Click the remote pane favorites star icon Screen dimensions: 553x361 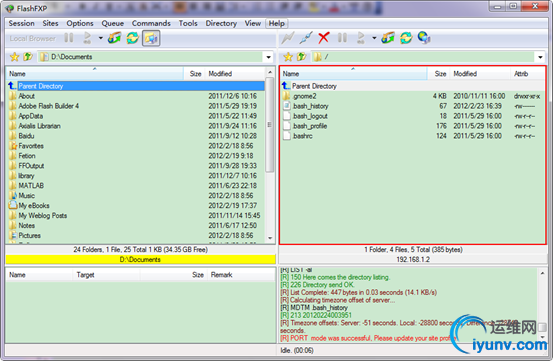pos(288,57)
